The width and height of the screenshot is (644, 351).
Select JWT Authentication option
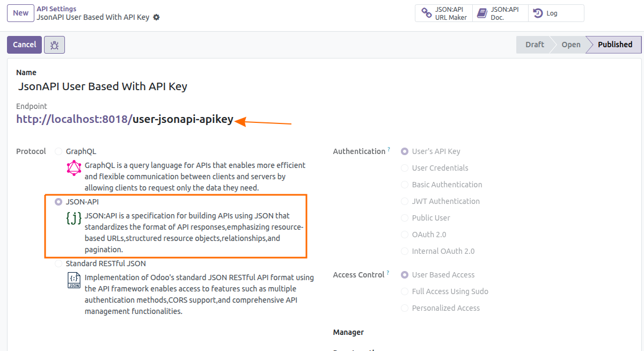click(405, 201)
